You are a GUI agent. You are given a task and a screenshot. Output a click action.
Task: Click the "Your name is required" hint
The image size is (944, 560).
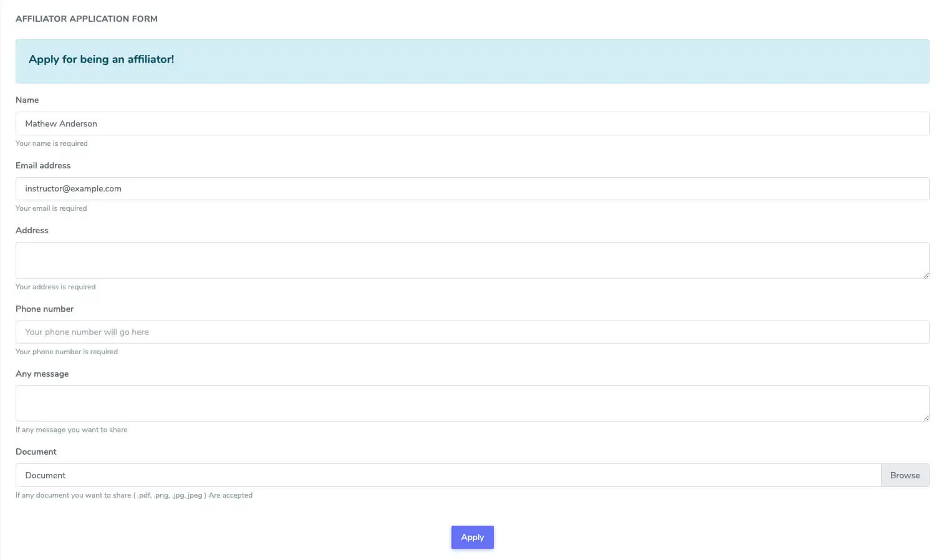tap(51, 143)
